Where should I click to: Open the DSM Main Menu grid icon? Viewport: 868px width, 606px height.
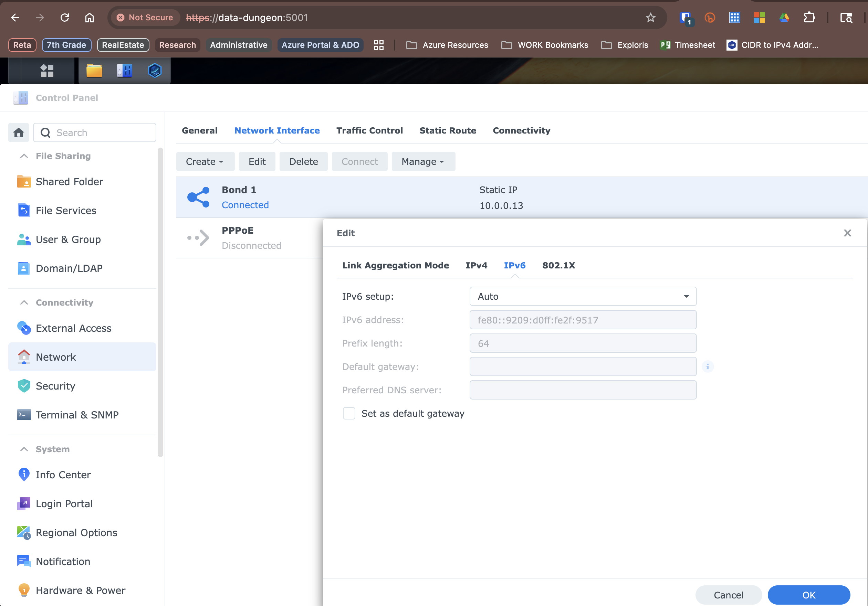coord(47,70)
